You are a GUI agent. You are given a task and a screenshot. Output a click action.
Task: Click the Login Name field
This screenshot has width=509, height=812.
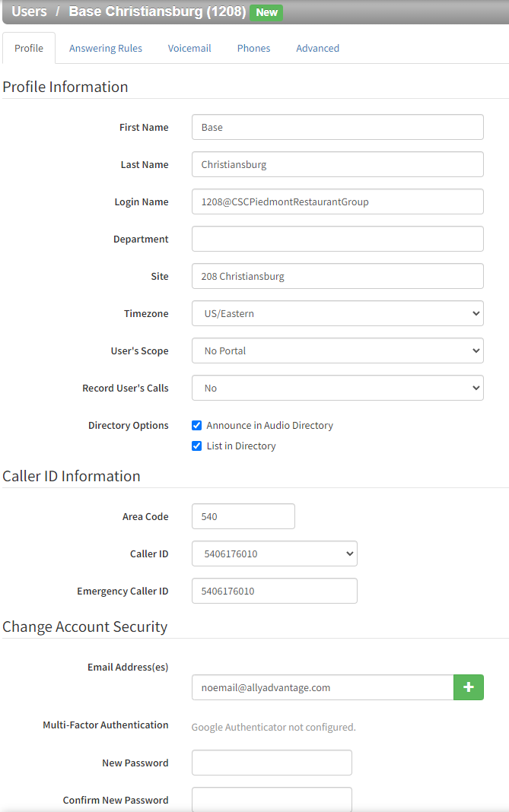pos(337,201)
